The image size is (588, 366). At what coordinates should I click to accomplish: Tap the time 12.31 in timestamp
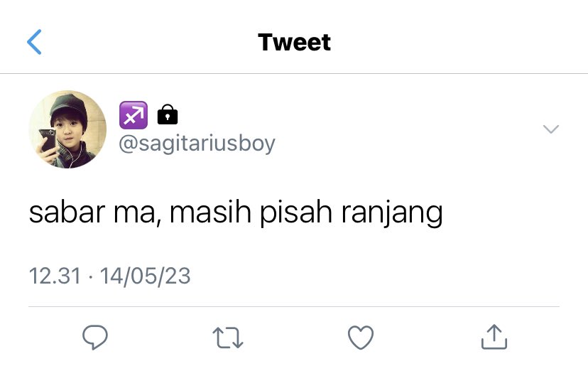pos(55,276)
